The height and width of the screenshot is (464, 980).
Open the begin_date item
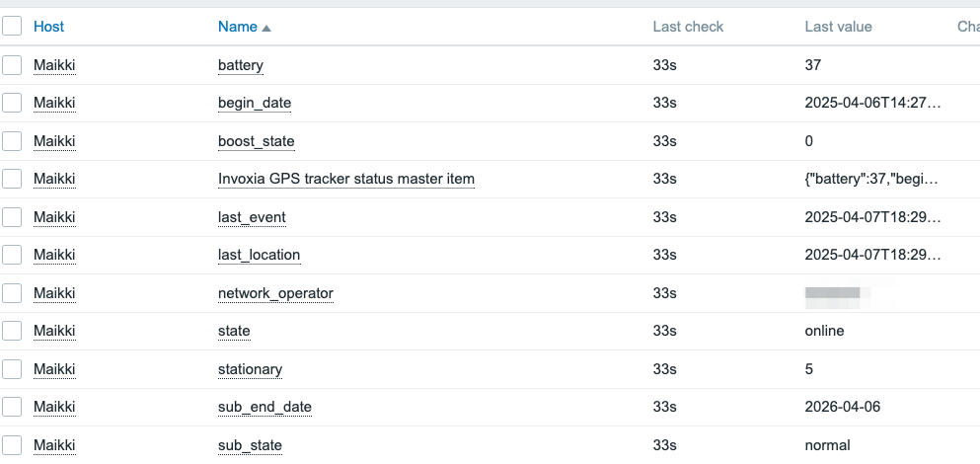(254, 103)
